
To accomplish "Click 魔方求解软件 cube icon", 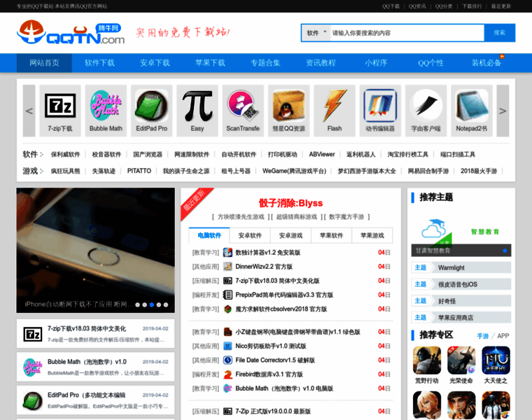I will (227, 309).
